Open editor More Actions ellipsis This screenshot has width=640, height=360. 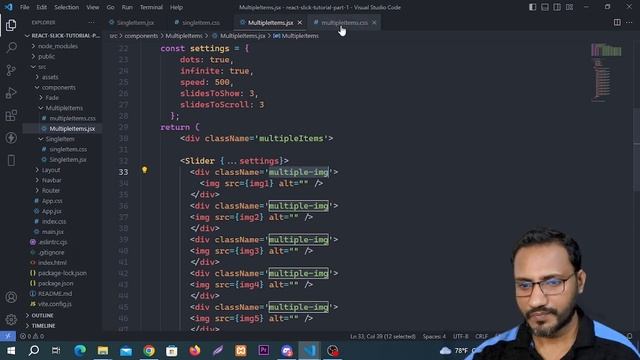click(x=629, y=22)
